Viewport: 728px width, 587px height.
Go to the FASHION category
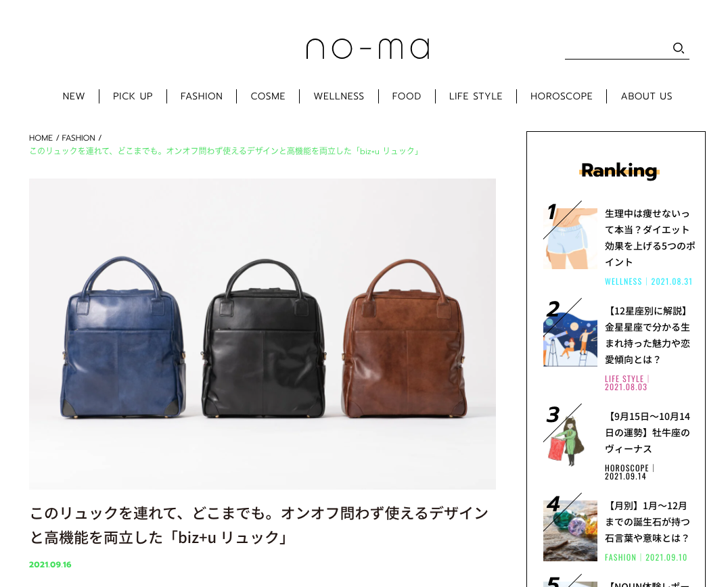(x=202, y=96)
